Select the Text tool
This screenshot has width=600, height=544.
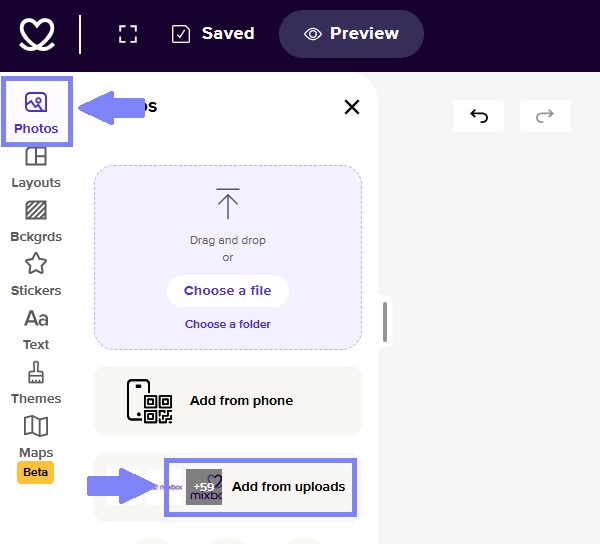tap(36, 330)
